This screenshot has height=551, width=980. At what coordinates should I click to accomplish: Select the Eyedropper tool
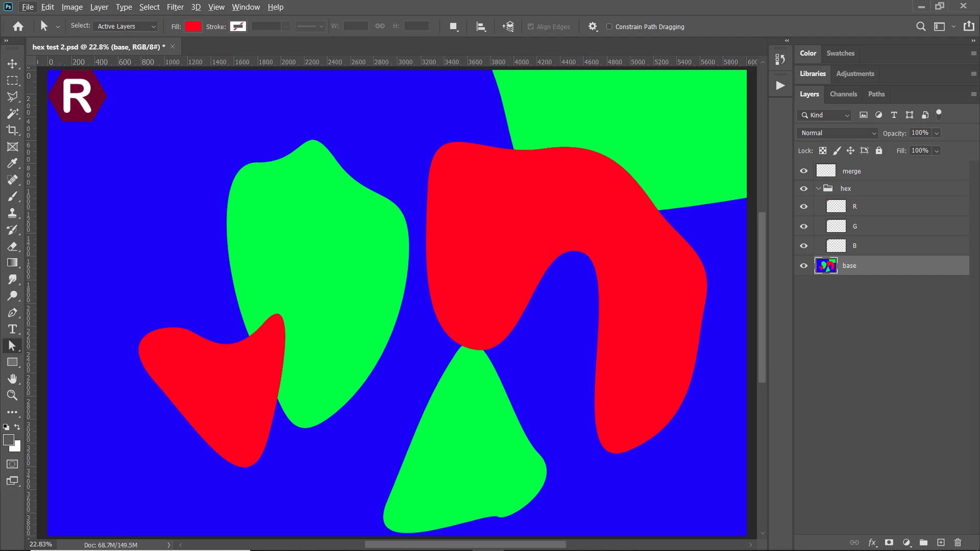pyautogui.click(x=12, y=163)
